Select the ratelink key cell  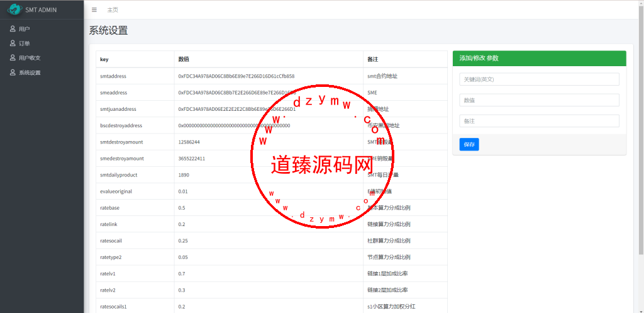point(135,224)
